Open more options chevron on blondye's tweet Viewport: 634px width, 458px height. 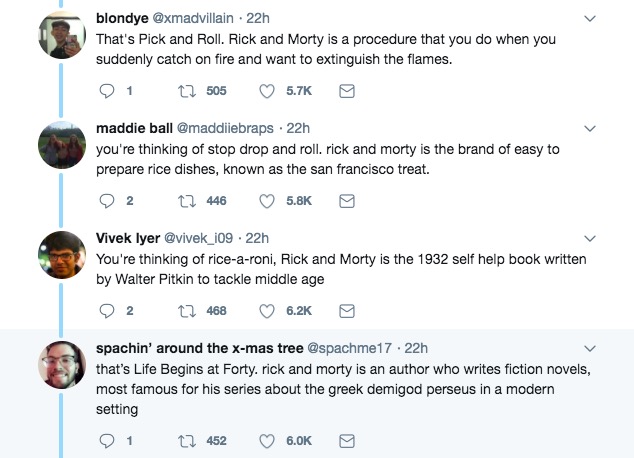tap(590, 18)
